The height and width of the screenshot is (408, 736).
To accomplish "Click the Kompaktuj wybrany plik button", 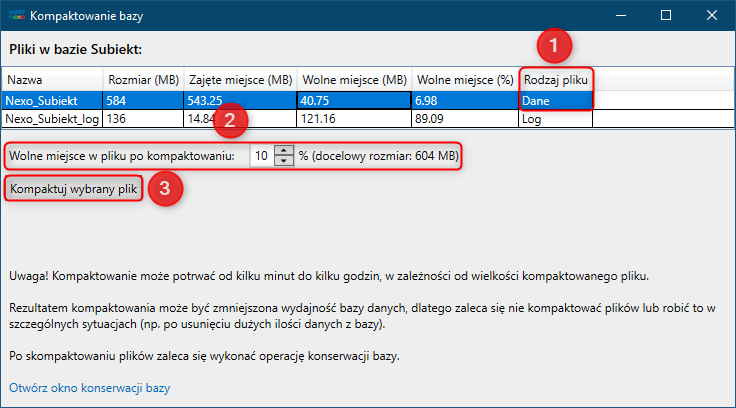I will click(73, 189).
